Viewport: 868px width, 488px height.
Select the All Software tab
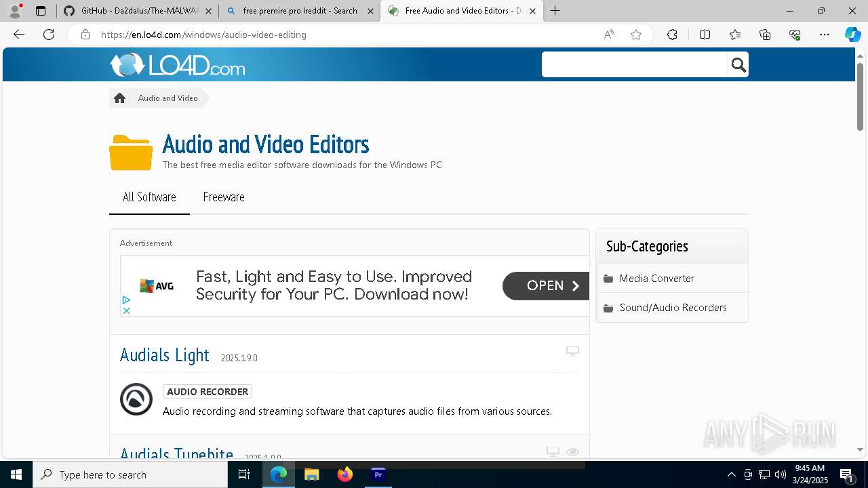[149, 197]
